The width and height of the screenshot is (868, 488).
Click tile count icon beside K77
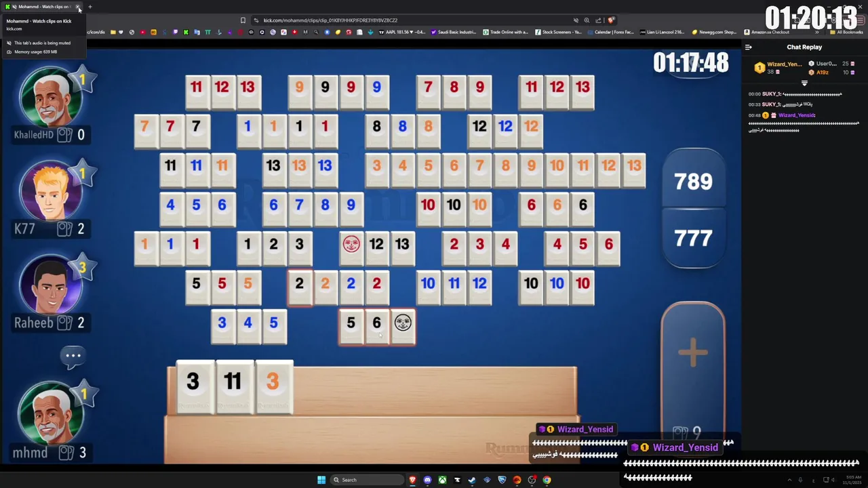click(64, 228)
